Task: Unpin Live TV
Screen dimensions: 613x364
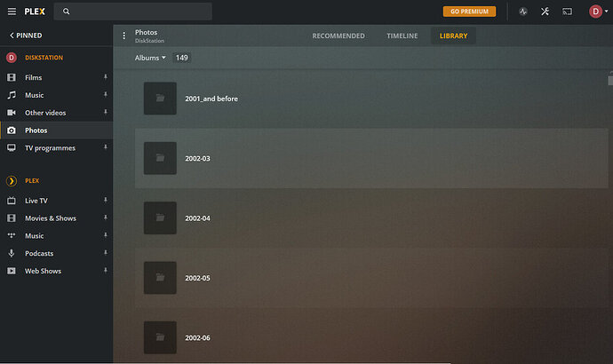Action: coord(106,200)
